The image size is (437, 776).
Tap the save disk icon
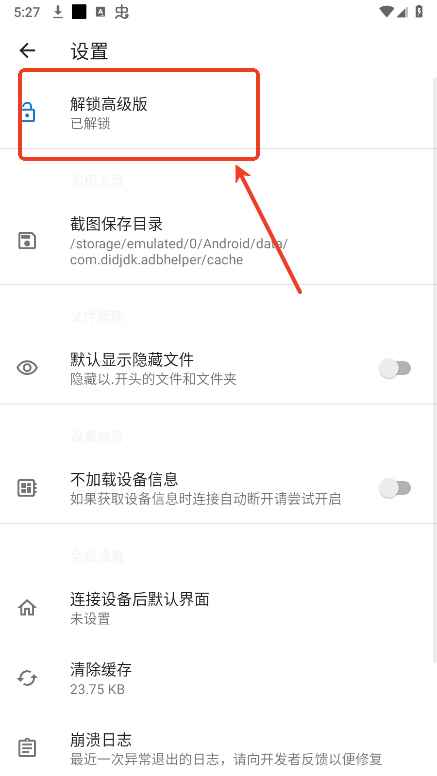click(27, 241)
